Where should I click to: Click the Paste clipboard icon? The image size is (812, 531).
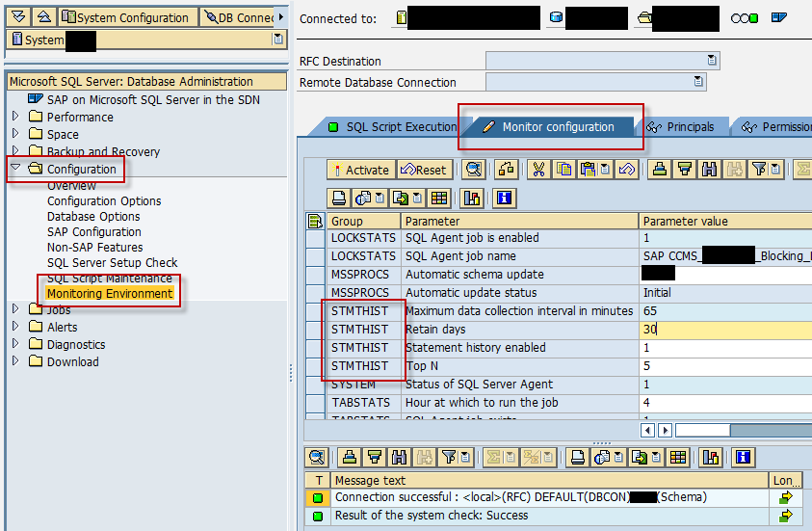[588, 170]
